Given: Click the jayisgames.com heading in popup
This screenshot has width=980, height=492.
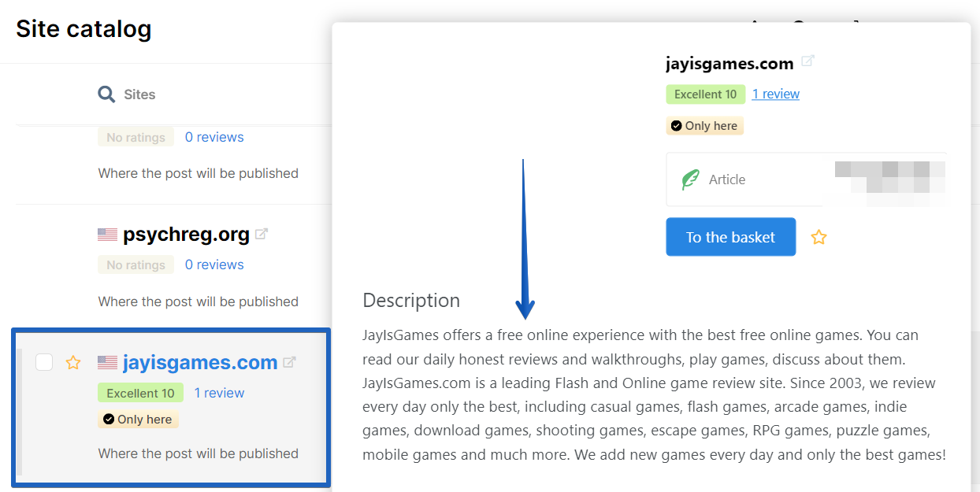Looking at the screenshot, I should point(729,63).
